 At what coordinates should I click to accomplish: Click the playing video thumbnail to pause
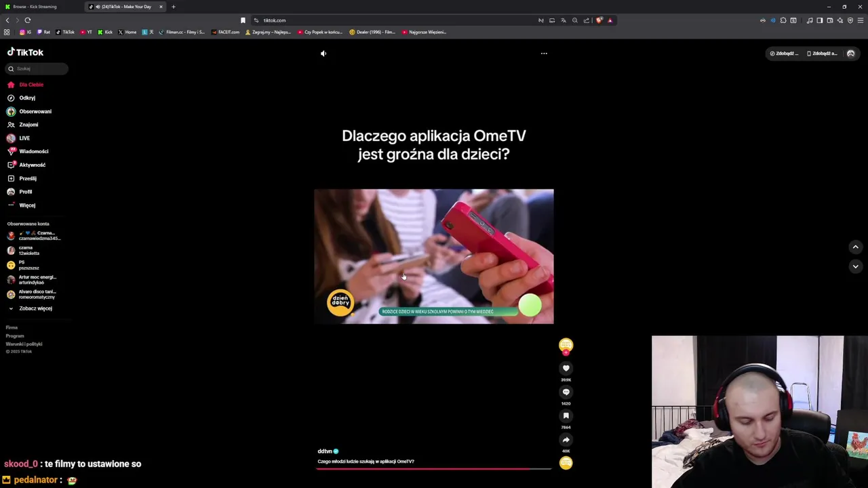[x=434, y=256]
